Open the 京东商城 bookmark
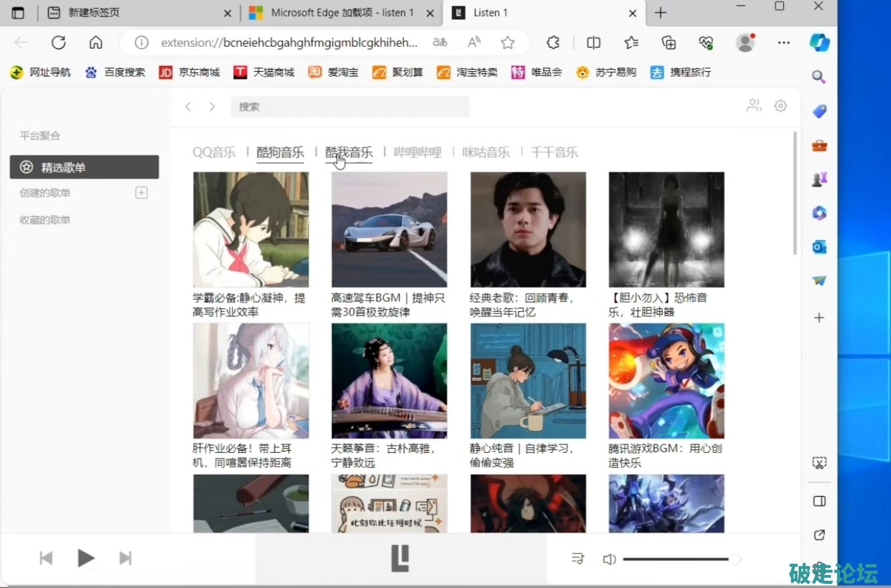This screenshot has height=588, width=891. coord(190,73)
